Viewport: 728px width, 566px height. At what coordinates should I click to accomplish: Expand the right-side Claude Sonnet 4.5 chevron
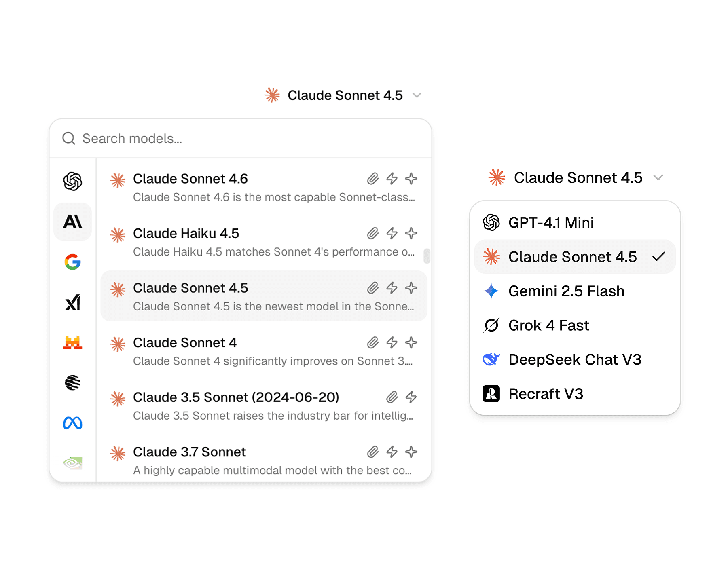pos(658,177)
